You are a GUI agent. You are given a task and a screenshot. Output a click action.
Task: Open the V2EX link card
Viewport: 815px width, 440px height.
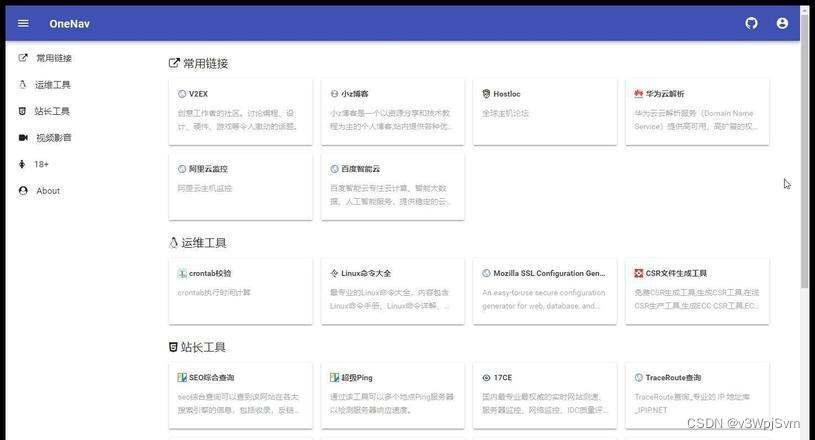(x=241, y=112)
